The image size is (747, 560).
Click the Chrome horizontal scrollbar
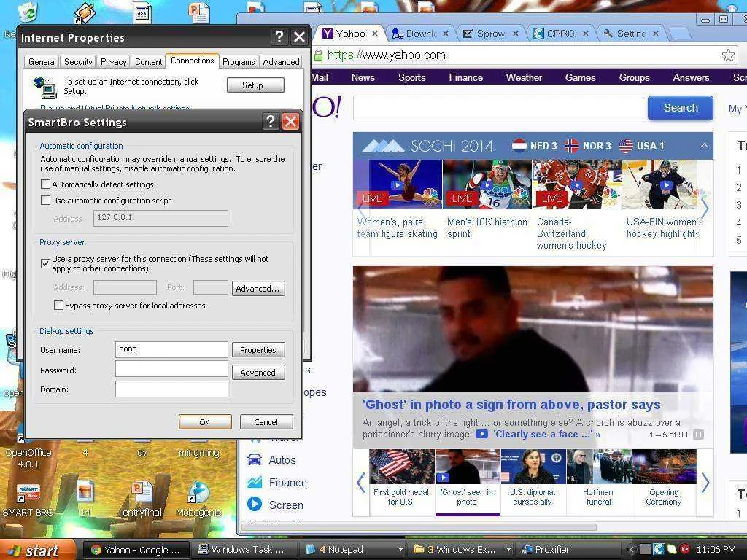419,527
